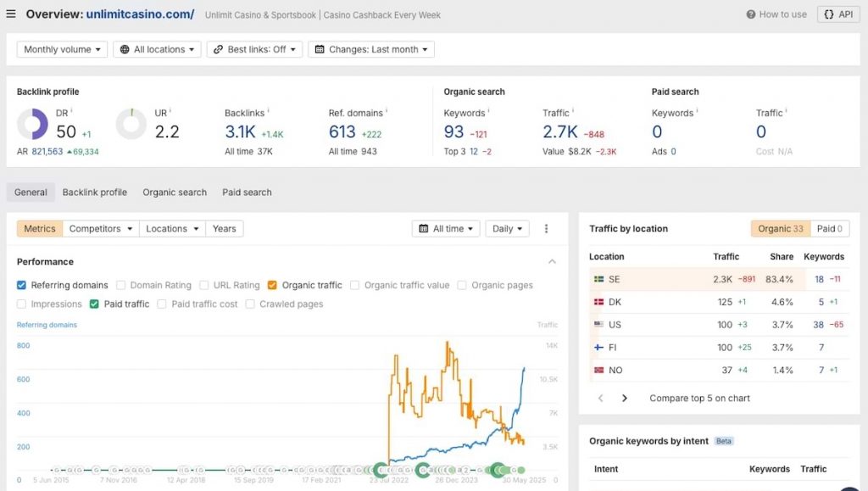
Task: Click the organic Keywords info icon
Action: pyautogui.click(x=488, y=111)
